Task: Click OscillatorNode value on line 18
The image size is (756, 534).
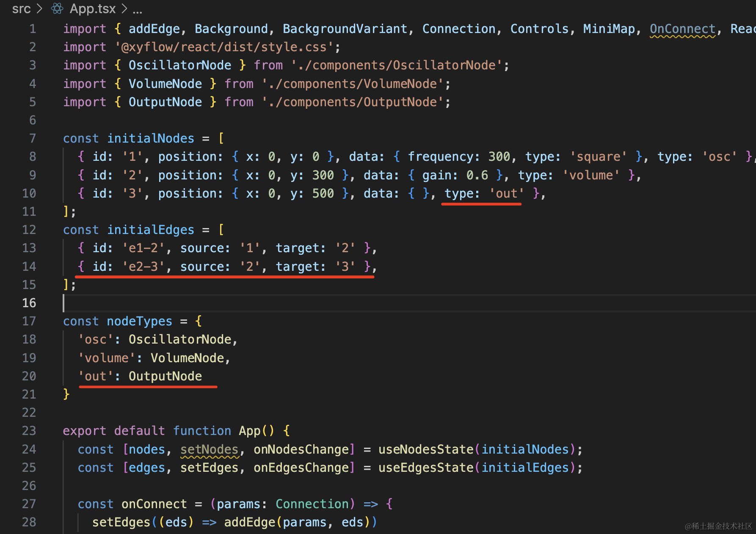Action: pos(180,339)
